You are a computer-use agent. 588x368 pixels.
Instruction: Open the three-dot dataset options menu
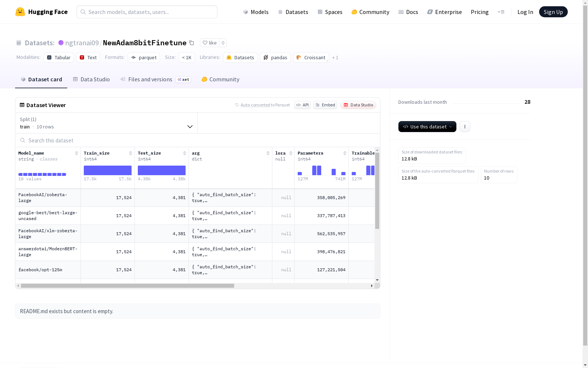click(x=465, y=127)
